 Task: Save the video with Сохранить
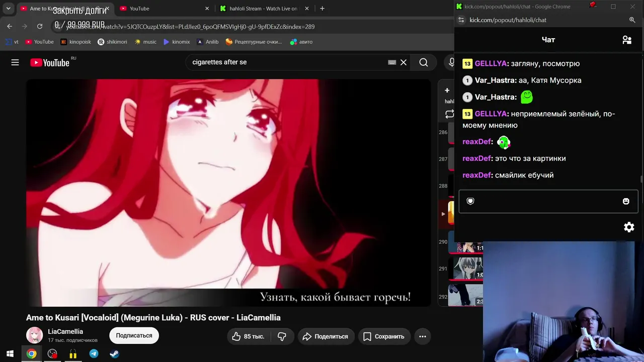click(x=384, y=336)
